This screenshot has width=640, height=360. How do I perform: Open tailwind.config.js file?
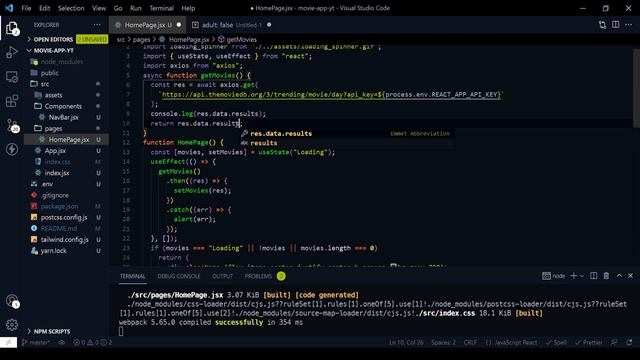(x=67, y=240)
